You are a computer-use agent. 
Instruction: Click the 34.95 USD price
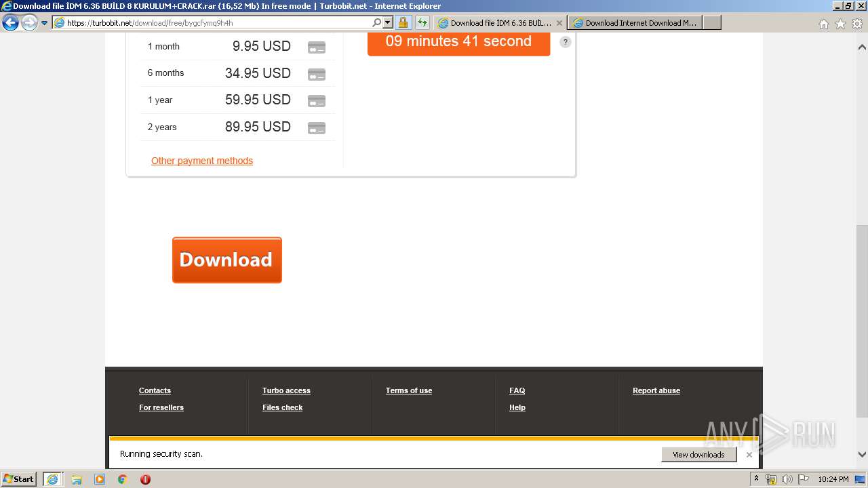258,73
